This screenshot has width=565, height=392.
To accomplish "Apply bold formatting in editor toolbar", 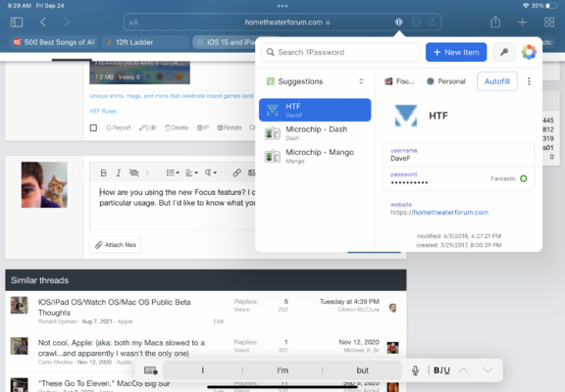I will click(103, 173).
